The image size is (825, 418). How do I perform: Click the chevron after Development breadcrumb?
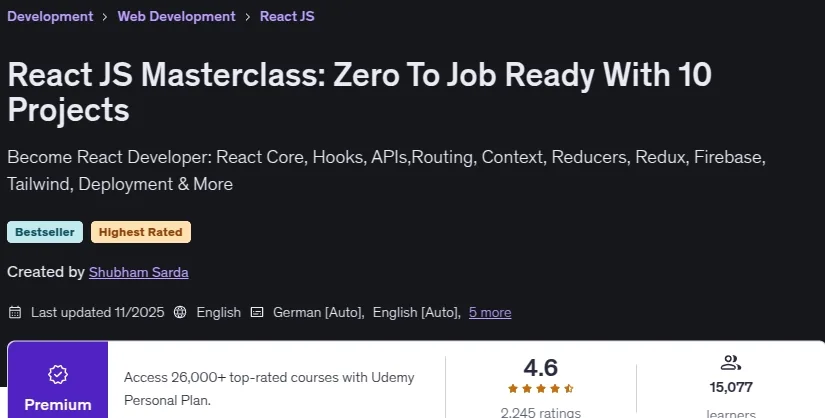coord(105,17)
